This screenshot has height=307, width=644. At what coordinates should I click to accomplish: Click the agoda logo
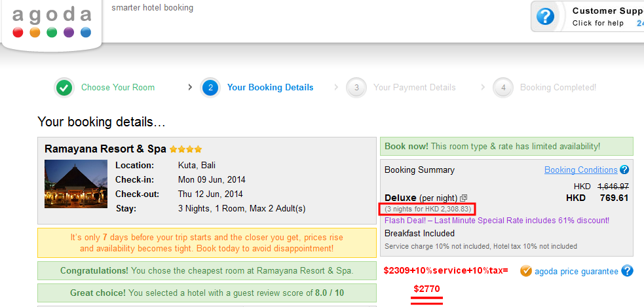click(52, 22)
